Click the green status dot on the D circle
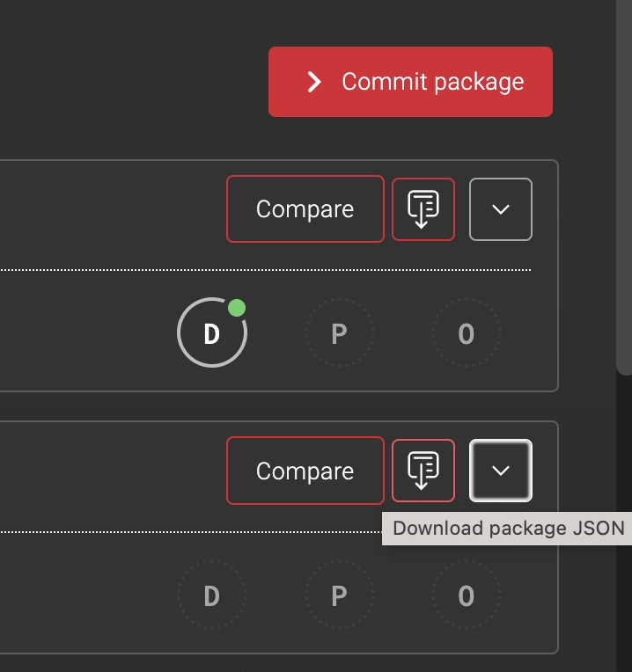 [236, 308]
